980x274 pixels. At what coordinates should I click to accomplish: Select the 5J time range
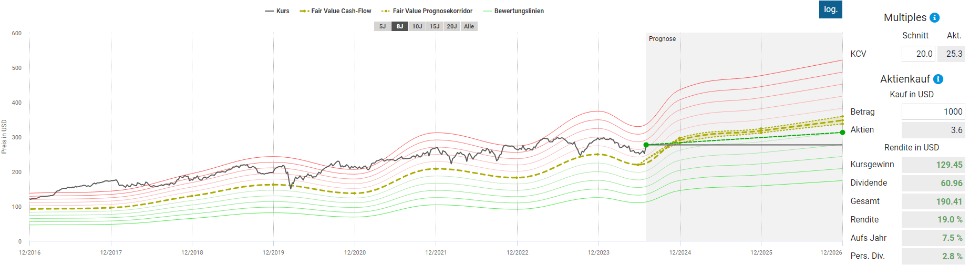(382, 26)
